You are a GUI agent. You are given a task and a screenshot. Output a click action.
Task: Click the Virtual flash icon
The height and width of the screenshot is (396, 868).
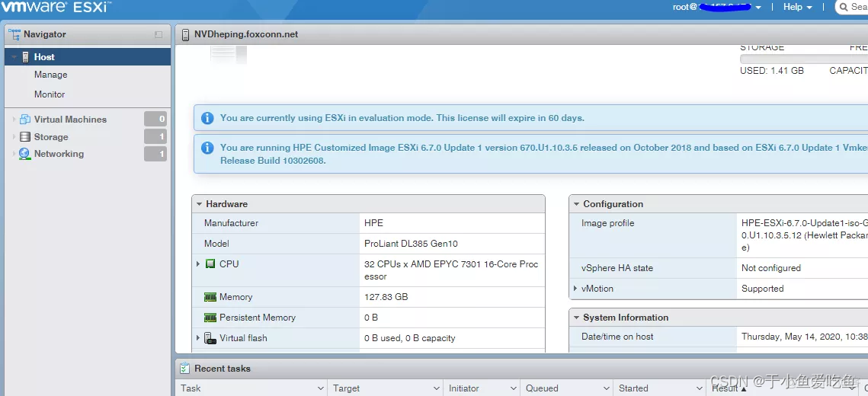210,338
